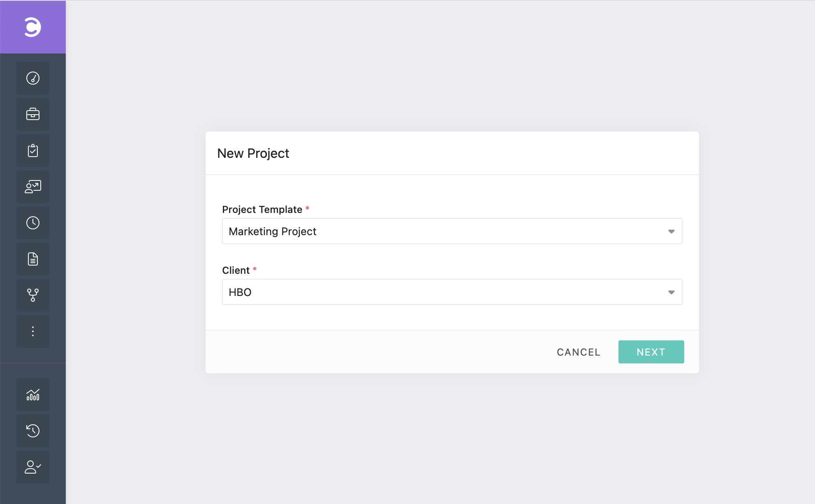This screenshot has height=504, width=815.
Task: Click the purple app logo
Action: coord(33,27)
